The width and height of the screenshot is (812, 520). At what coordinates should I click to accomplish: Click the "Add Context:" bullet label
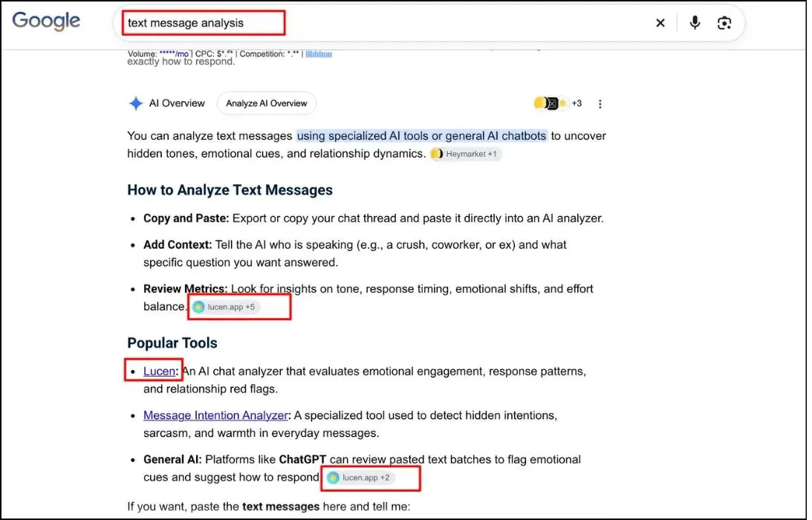pyautogui.click(x=178, y=244)
